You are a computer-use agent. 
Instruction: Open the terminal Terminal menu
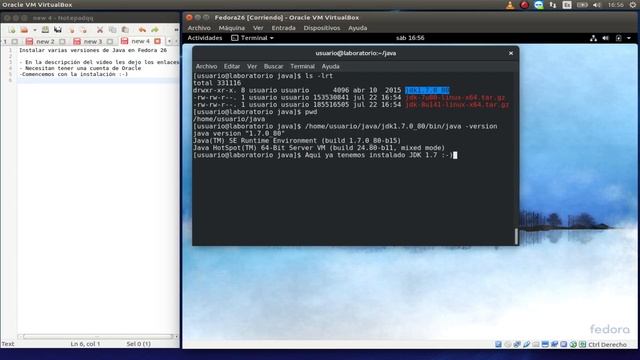[x=302, y=66]
